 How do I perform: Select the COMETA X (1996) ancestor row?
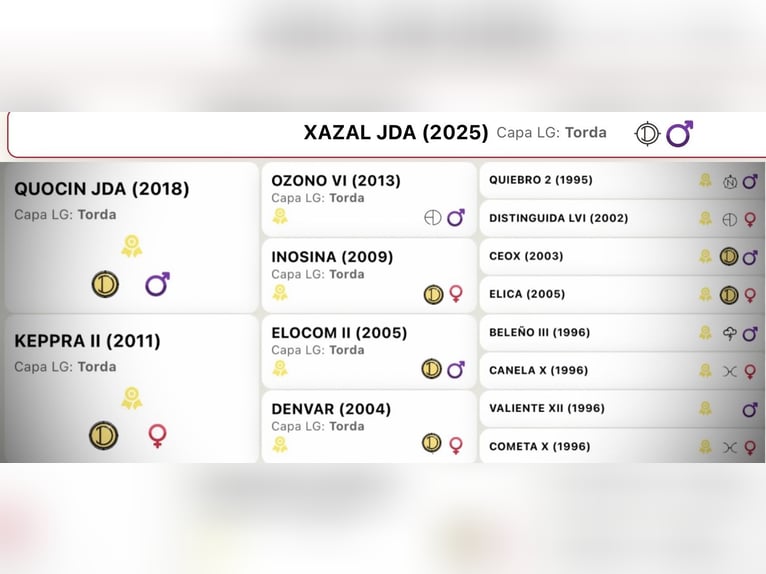tap(540, 446)
